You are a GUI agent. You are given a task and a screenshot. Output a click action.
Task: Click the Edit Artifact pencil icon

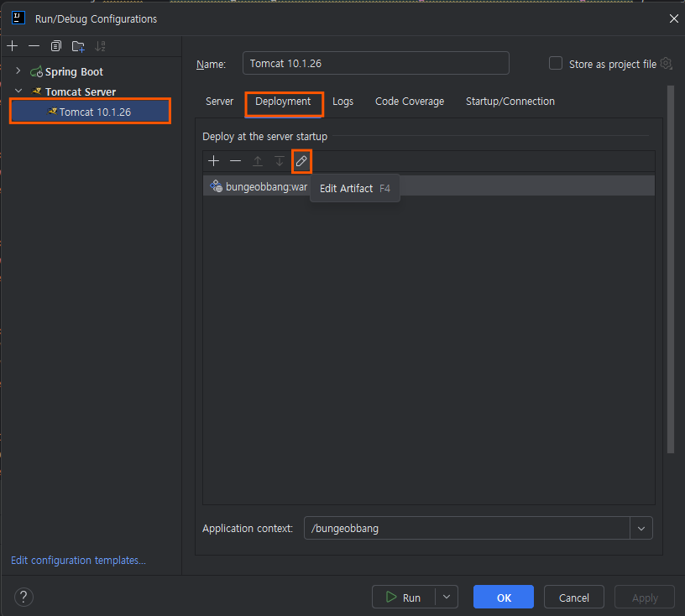(x=301, y=161)
